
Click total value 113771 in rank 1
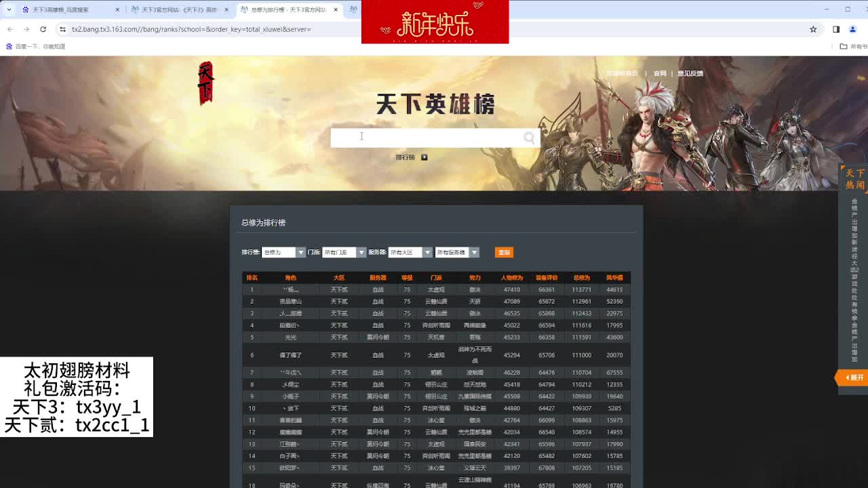582,290
